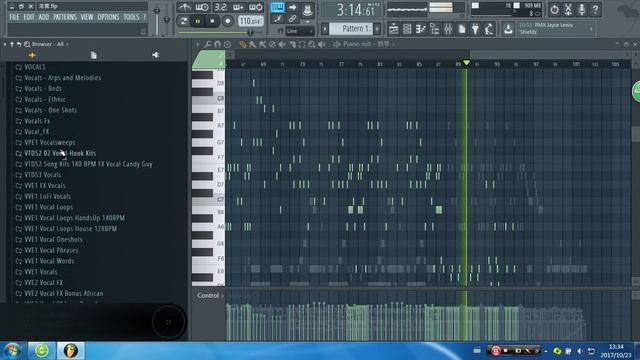The image size is (640, 360).
Task: Open the piano roll view icon
Action: click(x=421, y=29)
